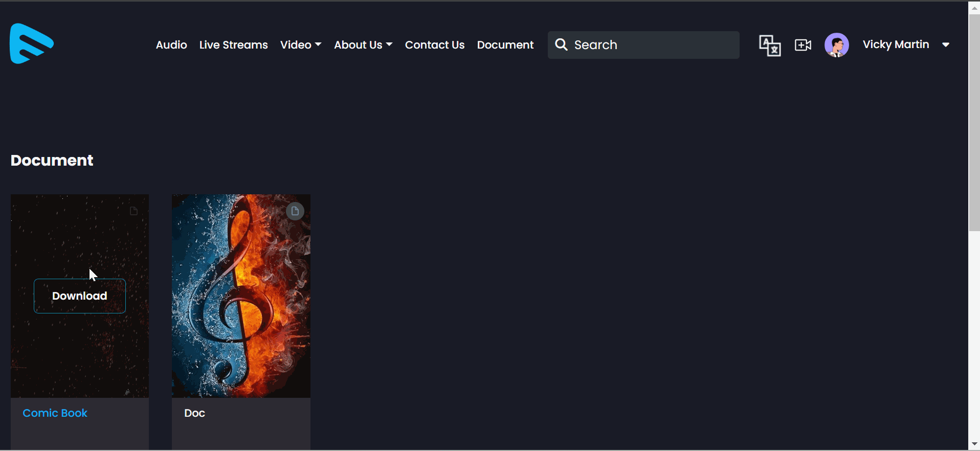Click the scrollbar down arrow
Viewport: 980px width, 451px height.
[x=974, y=444]
